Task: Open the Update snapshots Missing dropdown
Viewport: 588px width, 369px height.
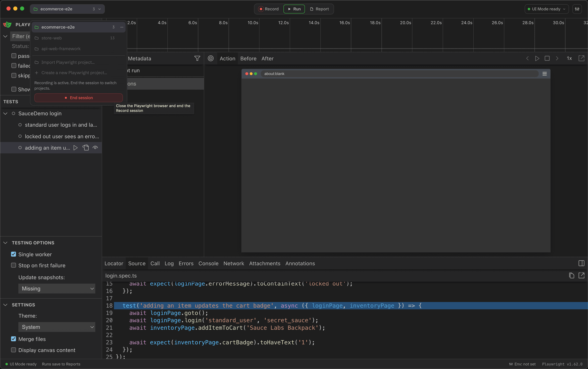Action: [x=57, y=288]
